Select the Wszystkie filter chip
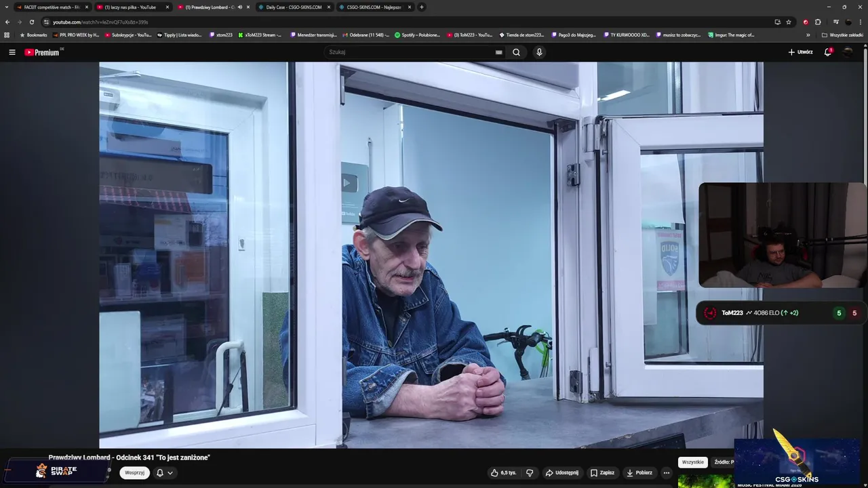The height and width of the screenshot is (488, 868). click(692, 462)
